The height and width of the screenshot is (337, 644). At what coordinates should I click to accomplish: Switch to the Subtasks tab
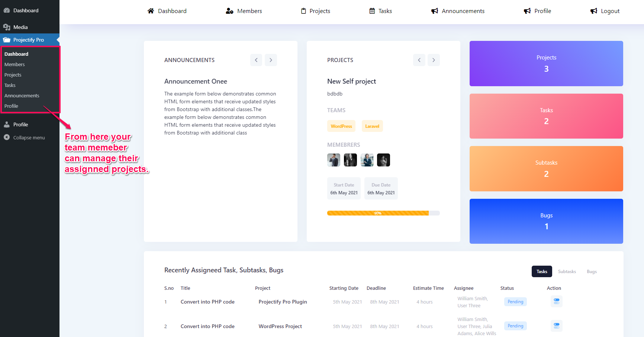tap(567, 271)
